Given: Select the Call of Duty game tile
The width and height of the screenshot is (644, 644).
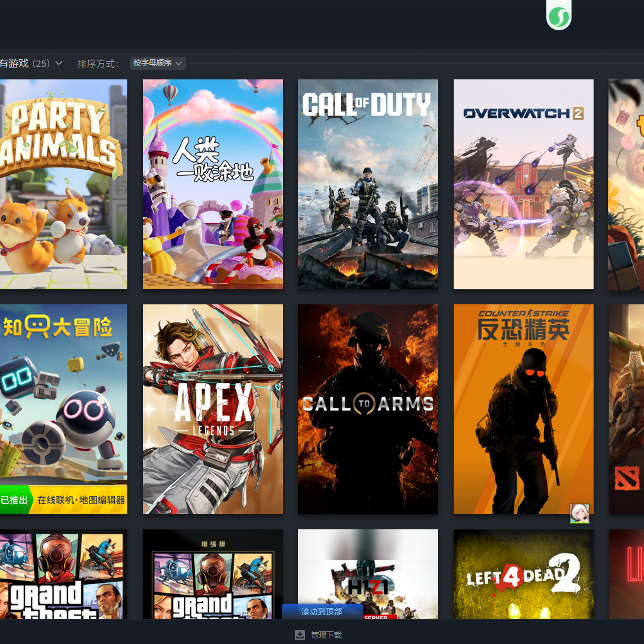Looking at the screenshot, I should [x=367, y=184].
